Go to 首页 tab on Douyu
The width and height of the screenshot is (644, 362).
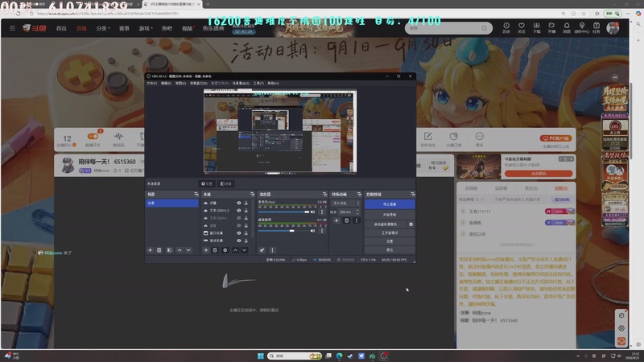click(61, 28)
